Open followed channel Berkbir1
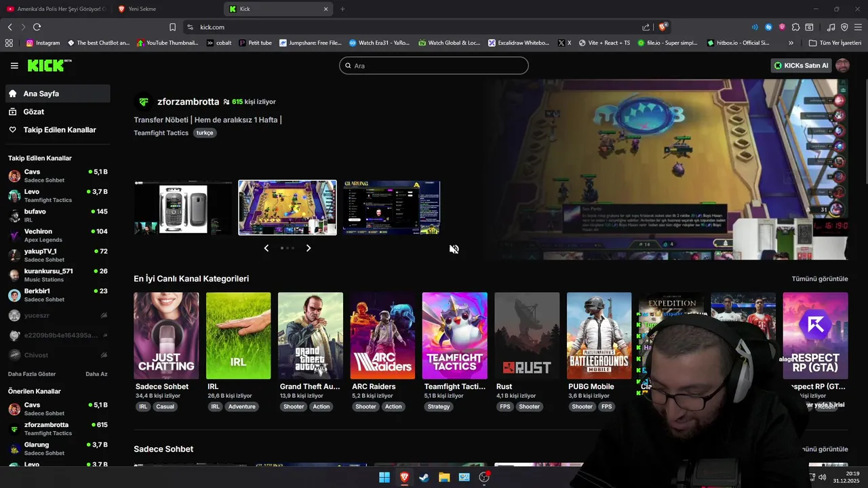The height and width of the screenshot is (488, 868). 58,295
